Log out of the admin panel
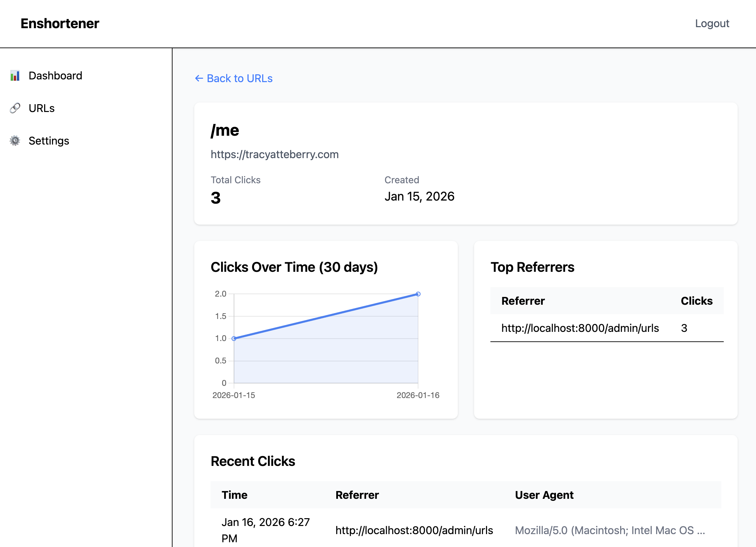The width and height of the screenshot is (756, 547). [x=712, y=23]
